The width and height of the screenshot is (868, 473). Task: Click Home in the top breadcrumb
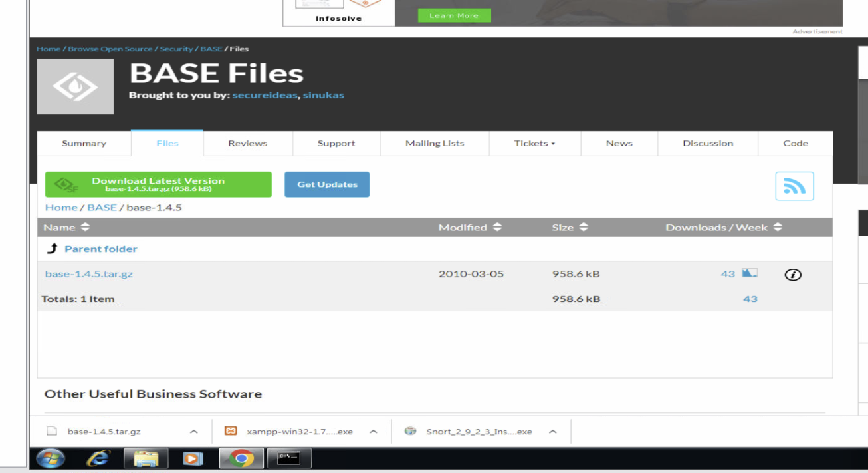point(49,49)
